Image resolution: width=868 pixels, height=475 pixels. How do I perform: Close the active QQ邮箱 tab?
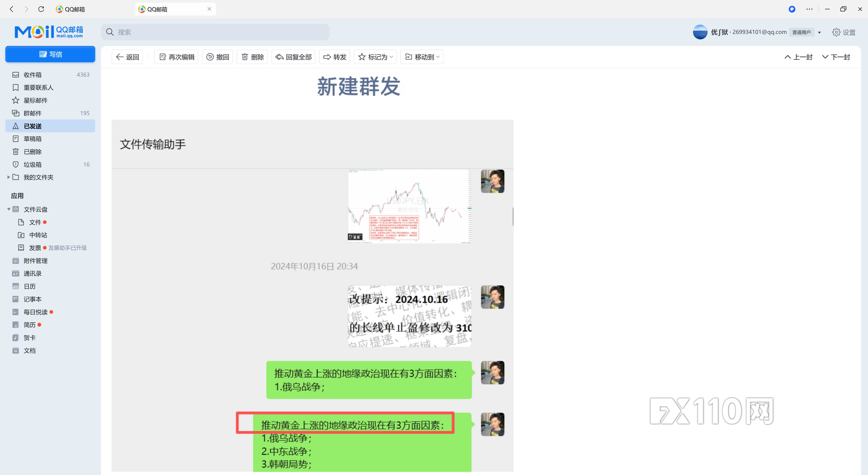point(209,9)
